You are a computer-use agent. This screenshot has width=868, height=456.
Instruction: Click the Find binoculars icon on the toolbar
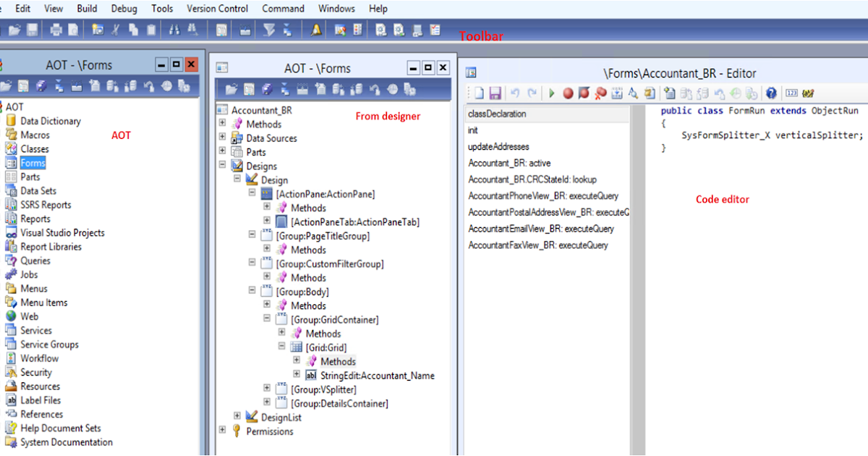coord(174,29)
